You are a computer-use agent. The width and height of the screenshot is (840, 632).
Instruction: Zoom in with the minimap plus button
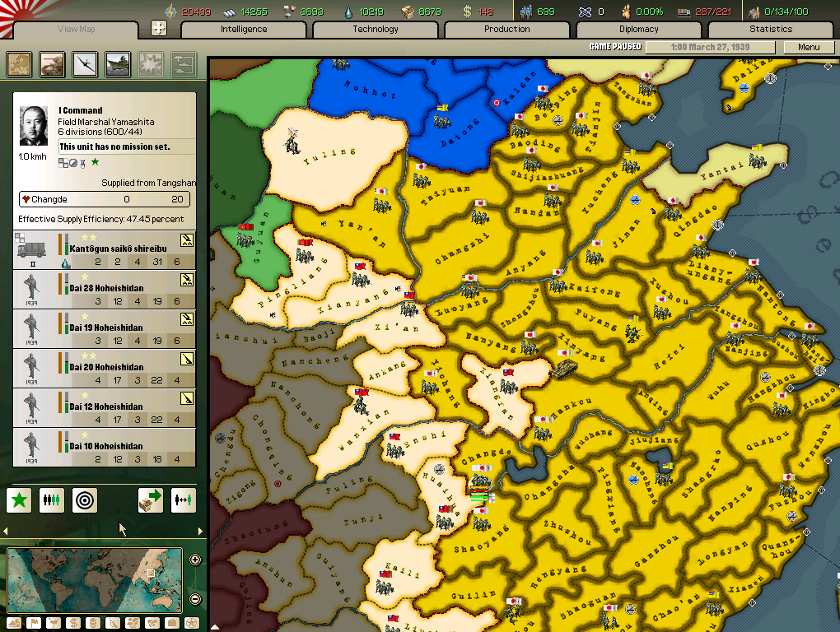point(195,560)
